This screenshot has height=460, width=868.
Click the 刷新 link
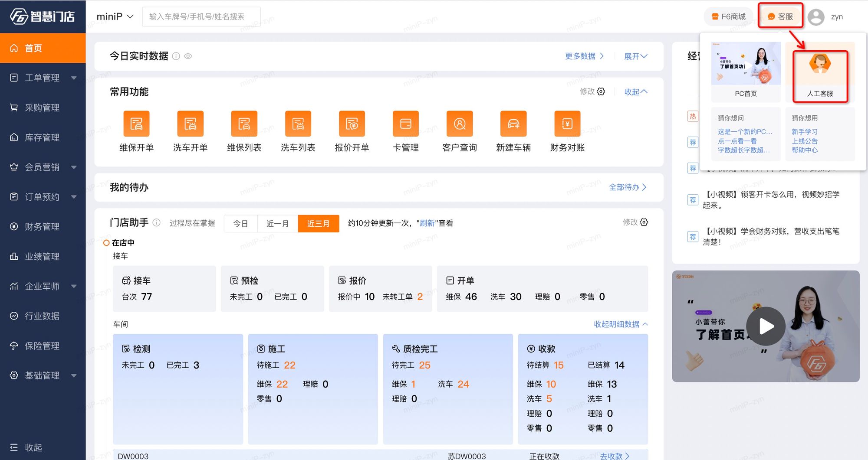tap(427, 223)
